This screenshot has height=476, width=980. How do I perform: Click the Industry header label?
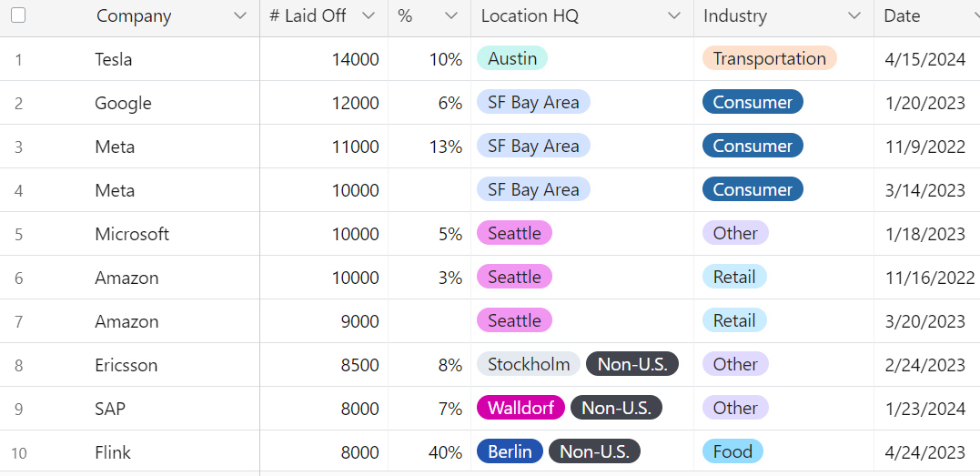pyautogui.click(x=735, y=16)
